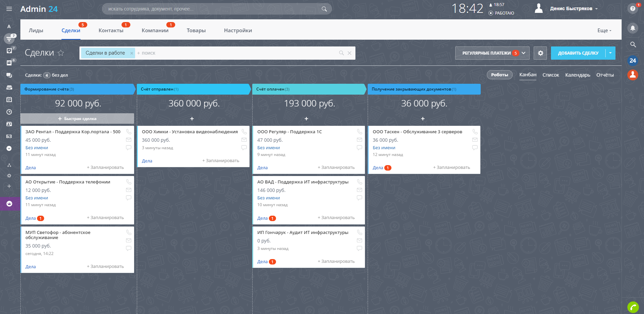Image resolution: width=644 pixels, height=314 pixels.
Task: Click envelope icon on АО ВАД deal card
Action: pyautogui.click(x=360, y=190)
